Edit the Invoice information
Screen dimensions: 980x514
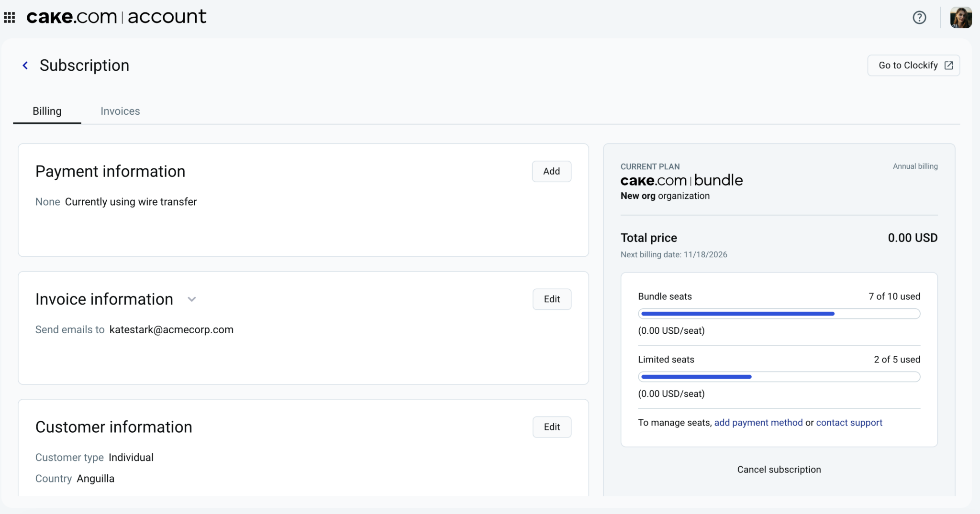click(552, 299)
